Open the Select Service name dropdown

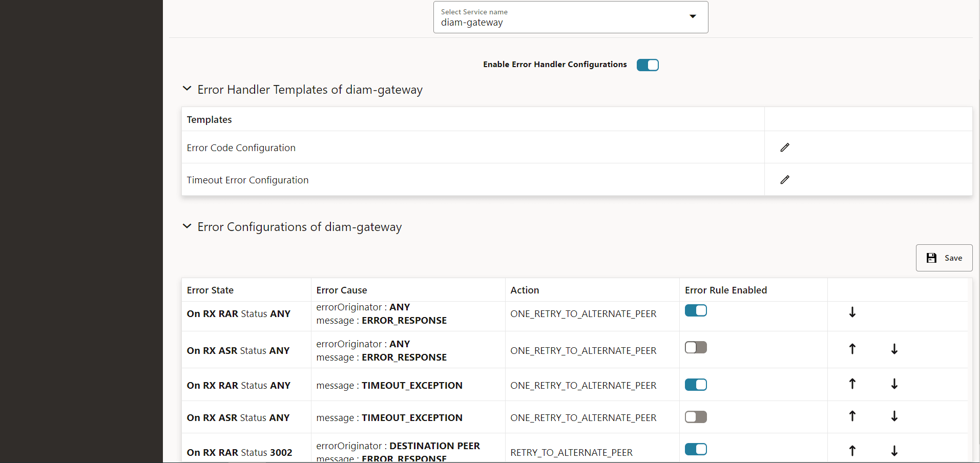693,16
